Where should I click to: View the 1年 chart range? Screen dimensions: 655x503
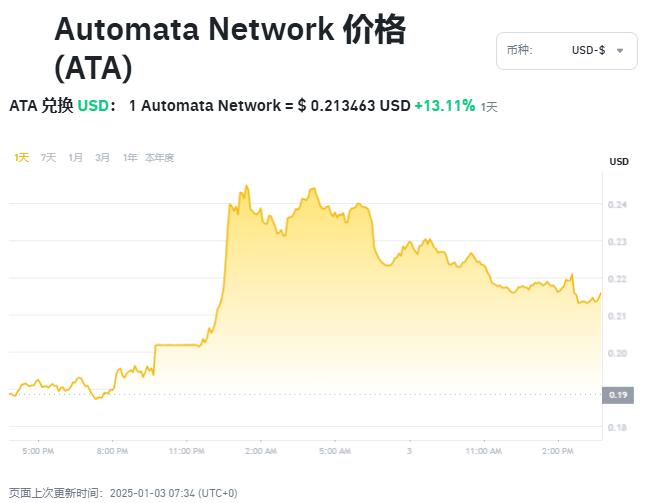click(x=130, y=157)
